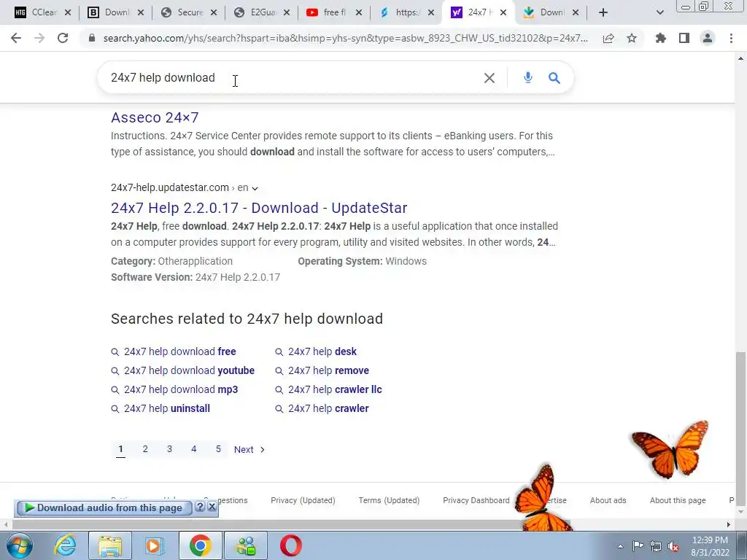747x560 pixels.
Task: Open the muted volume tray icon
Action: point(673,546)
